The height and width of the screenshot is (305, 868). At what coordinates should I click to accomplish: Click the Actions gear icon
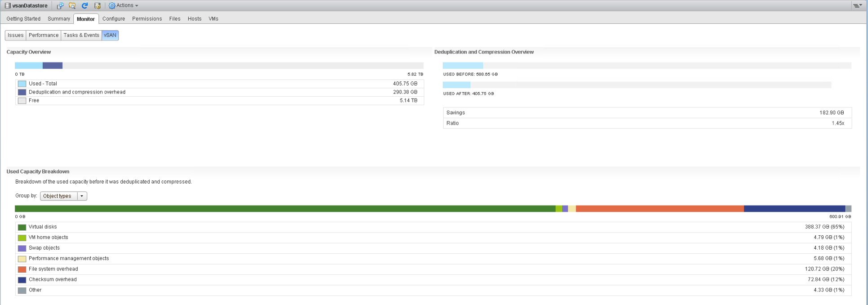point(112,6)
